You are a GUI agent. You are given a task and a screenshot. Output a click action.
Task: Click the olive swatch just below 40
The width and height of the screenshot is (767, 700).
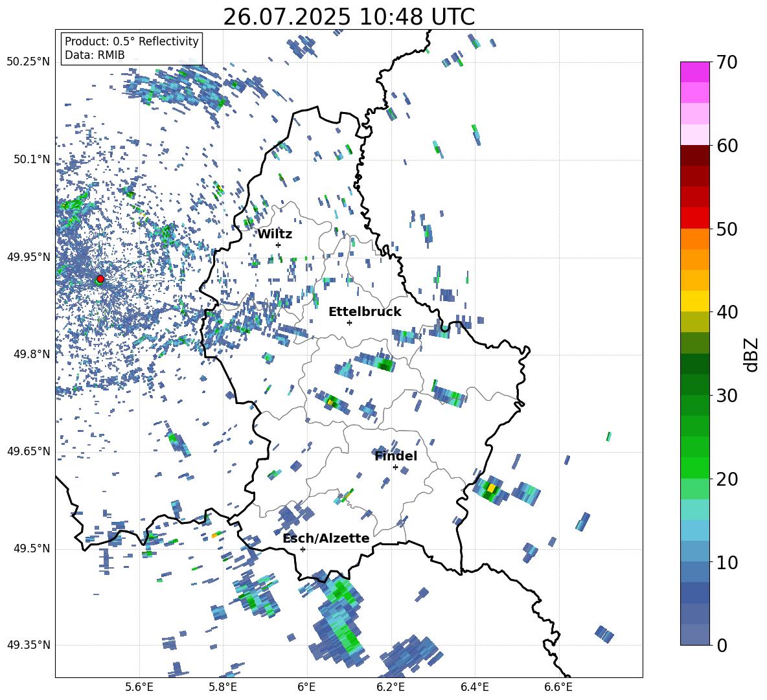point(694,322)
